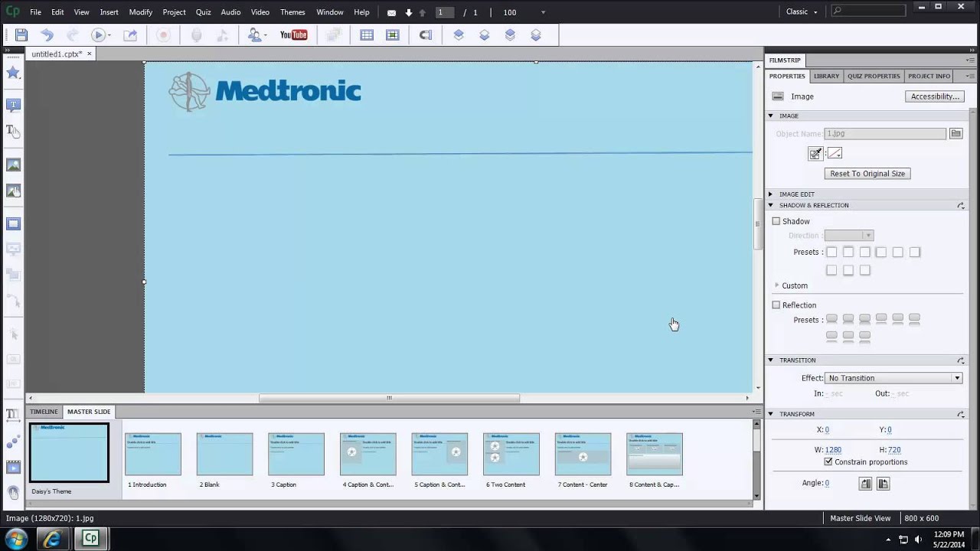This screenshot has width=980, height=551.
Task: Collapse the SHADOW & REFLECTION section
Action: [x=771, y=205]
